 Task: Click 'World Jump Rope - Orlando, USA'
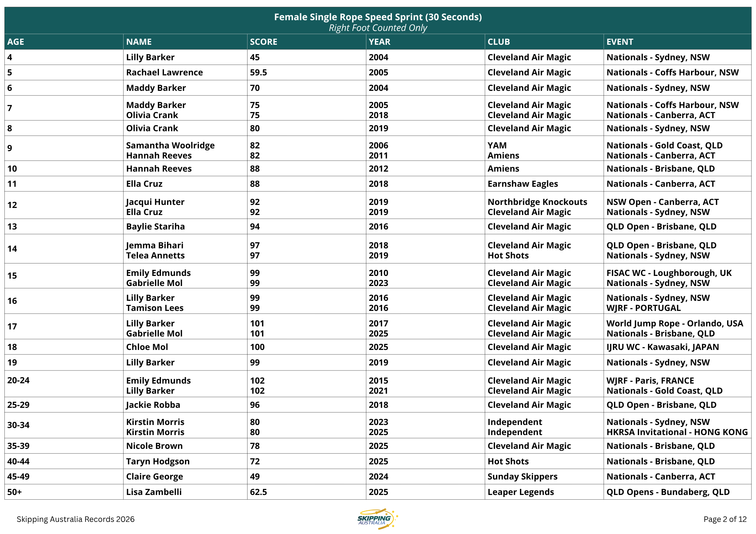[x=675, y=323]
